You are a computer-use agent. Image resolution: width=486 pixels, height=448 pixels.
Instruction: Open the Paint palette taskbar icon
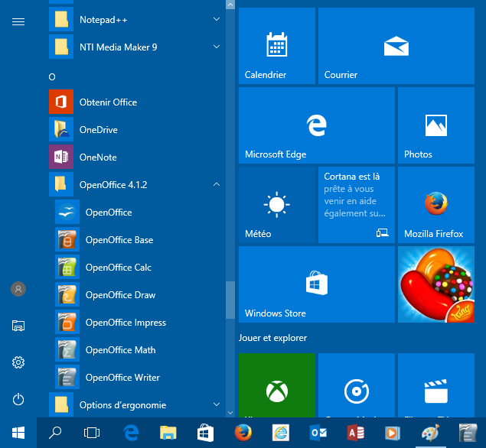[x=431, y=433]
